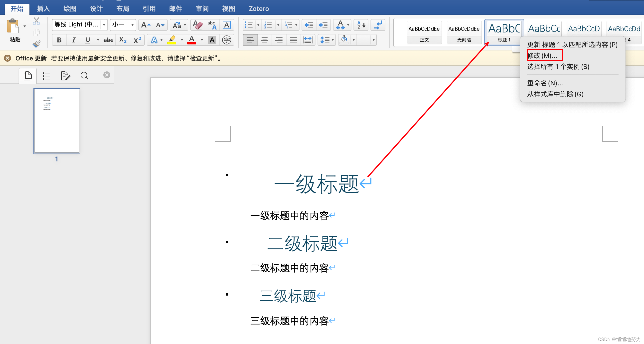Click the increase indent icon
This screenshot has width=644, height=344.
coord(323,25)
